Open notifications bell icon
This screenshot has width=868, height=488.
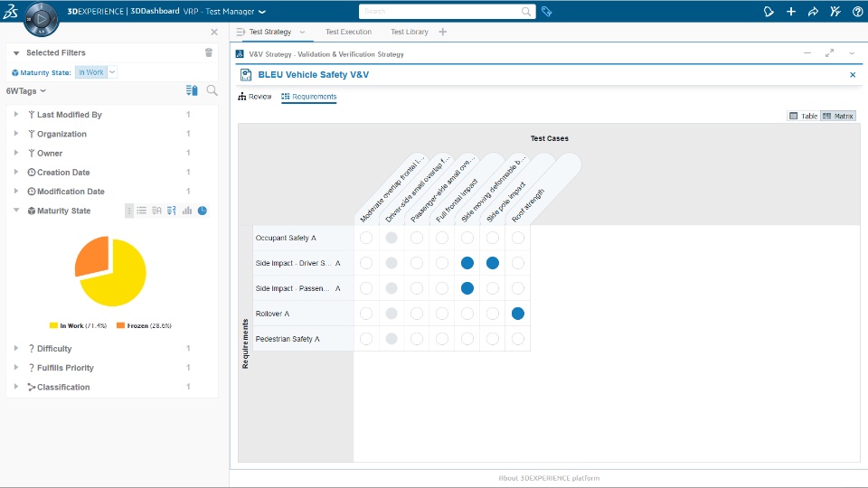pos(769,12)
